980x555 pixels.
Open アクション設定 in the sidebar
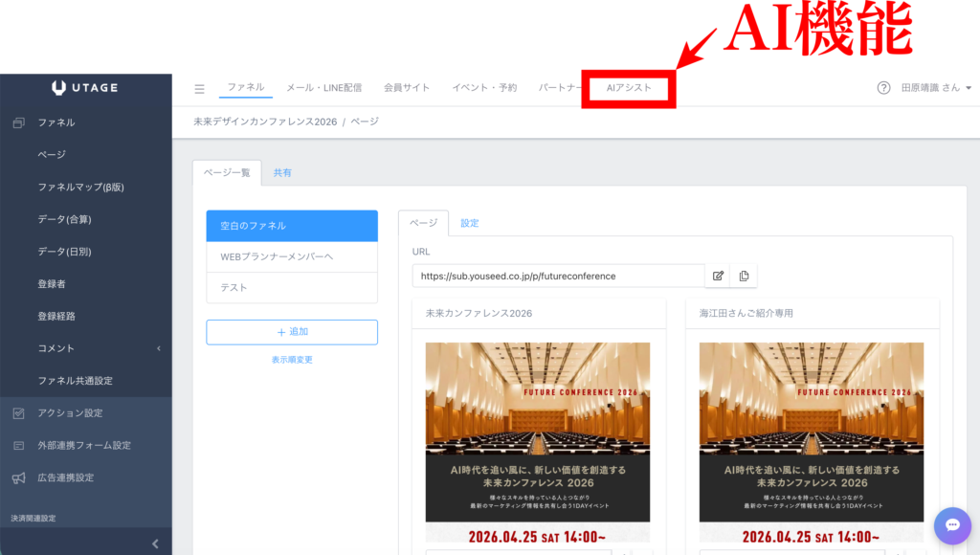point(70,413)
